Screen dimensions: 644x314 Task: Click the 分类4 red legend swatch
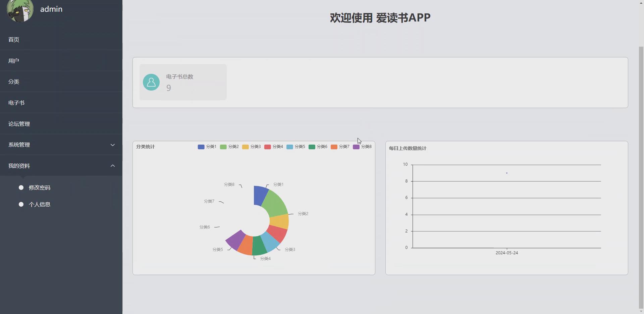pyautogui.click(x=267, y=147)
